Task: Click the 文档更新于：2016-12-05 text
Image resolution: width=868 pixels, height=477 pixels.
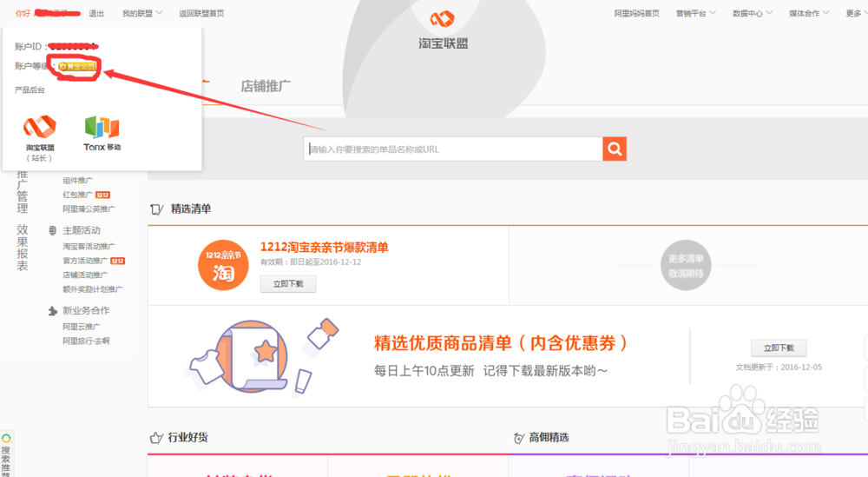Action: point(779,368)
